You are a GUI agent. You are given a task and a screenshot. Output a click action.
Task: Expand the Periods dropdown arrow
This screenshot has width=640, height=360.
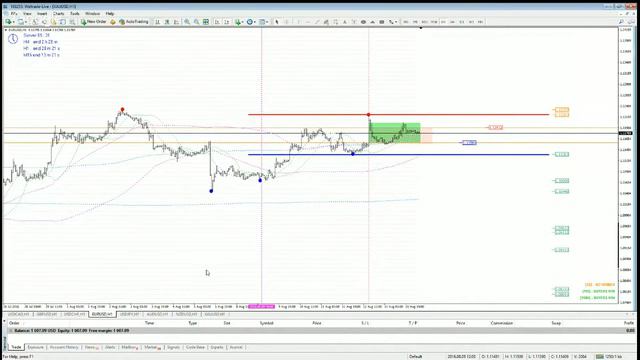point(255,22)
